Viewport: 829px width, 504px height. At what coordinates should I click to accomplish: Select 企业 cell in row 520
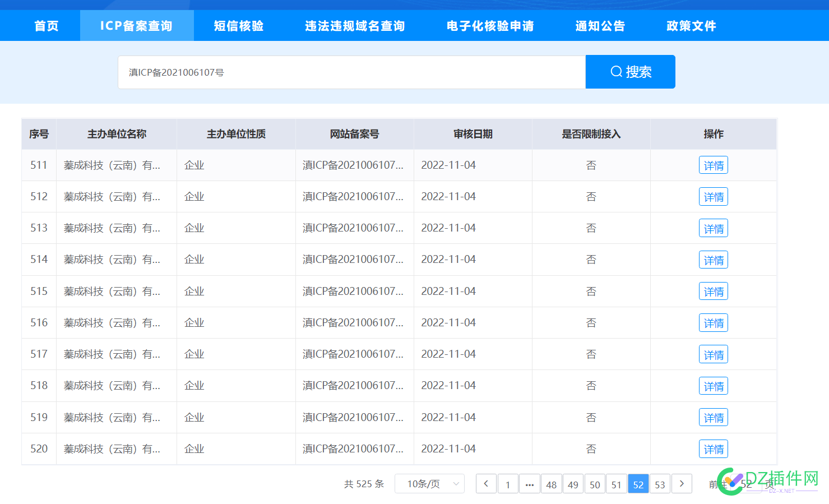194,449
